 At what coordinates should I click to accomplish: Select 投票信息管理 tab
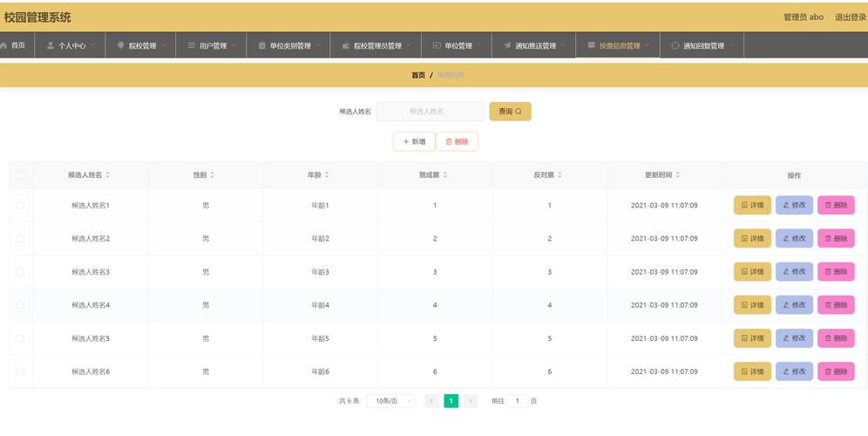click(x=619, y=45)
